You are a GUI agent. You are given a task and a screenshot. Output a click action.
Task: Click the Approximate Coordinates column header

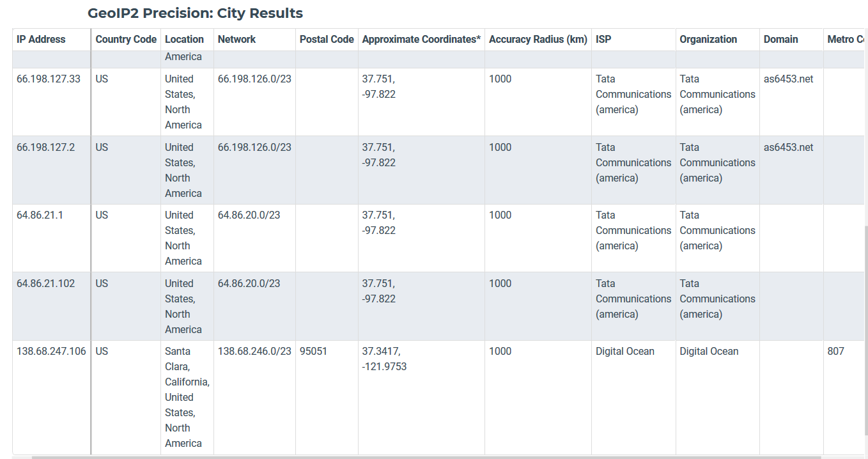point(421,39)
